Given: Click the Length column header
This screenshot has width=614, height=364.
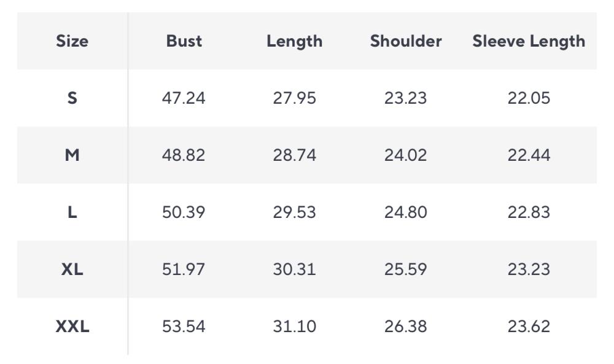Looking at the screenshot, I should [295, 41].
